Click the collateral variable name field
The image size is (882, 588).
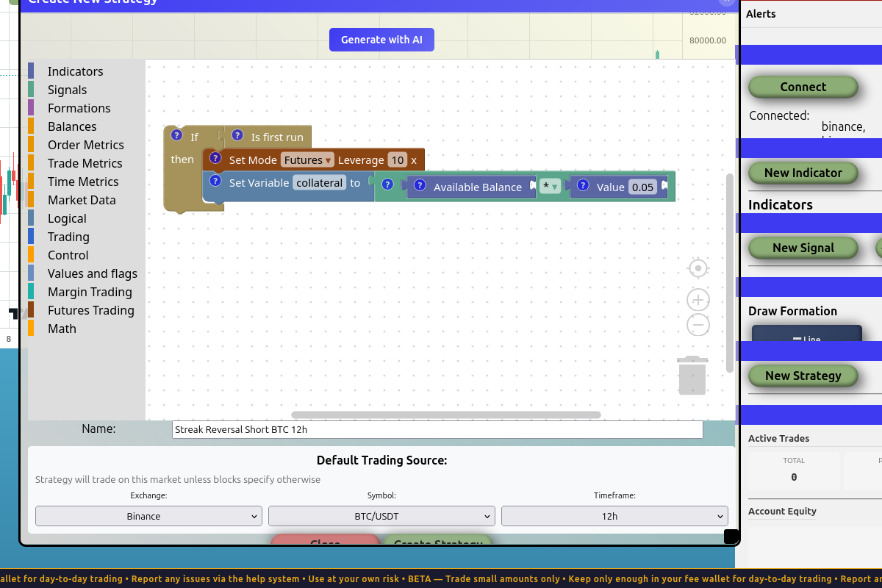[x=320, y=182]
